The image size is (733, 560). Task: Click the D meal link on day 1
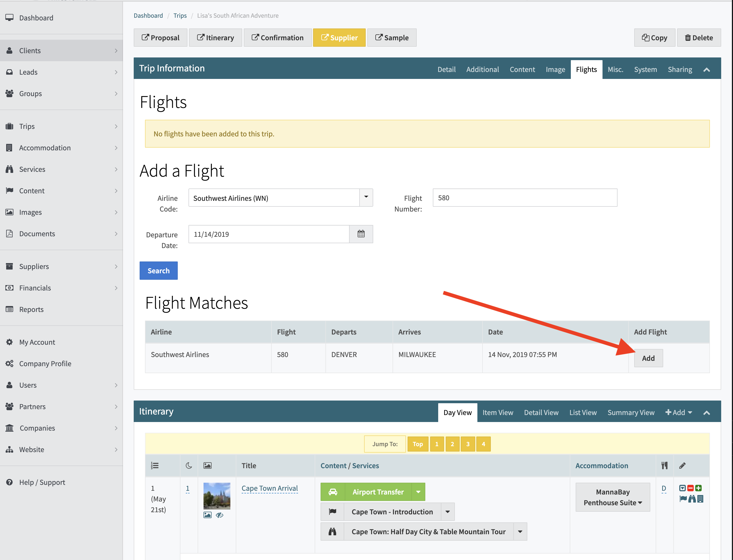(664, 488)
